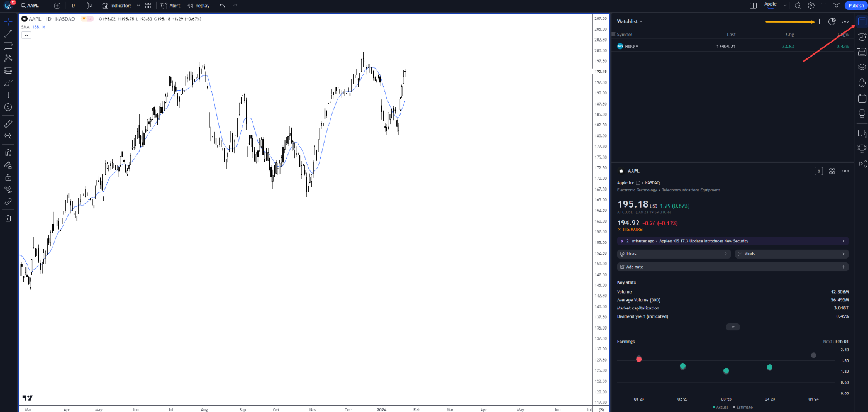The height and width of the screenshot is (412, 868).
Task: Undo the last chart action
Action: pos(222,5)
